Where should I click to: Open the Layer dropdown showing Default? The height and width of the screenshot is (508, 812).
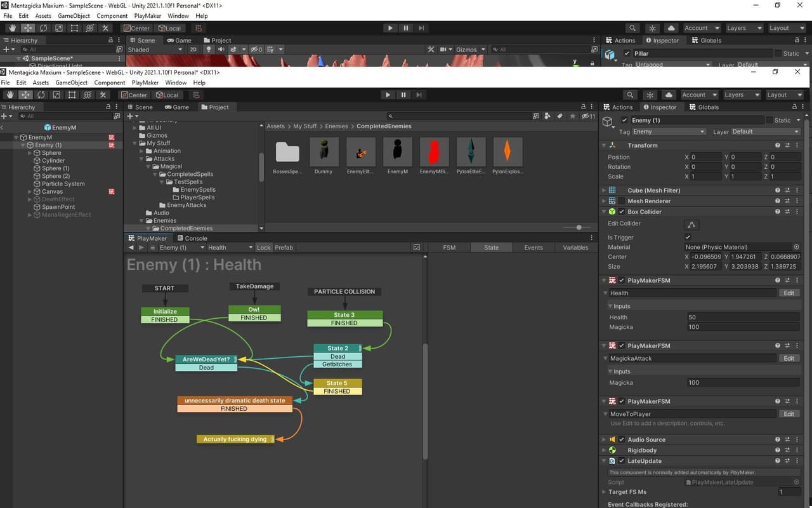(x=766, y=131)
